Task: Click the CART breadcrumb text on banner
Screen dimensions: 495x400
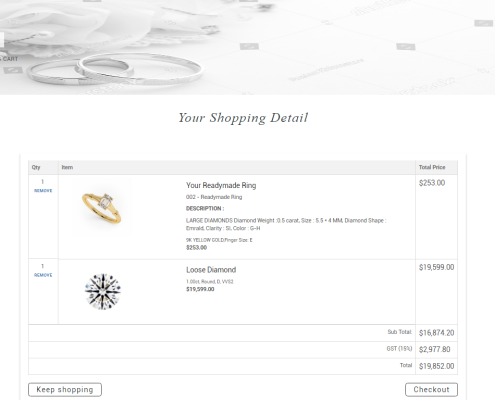Action: tap(9, 59)
